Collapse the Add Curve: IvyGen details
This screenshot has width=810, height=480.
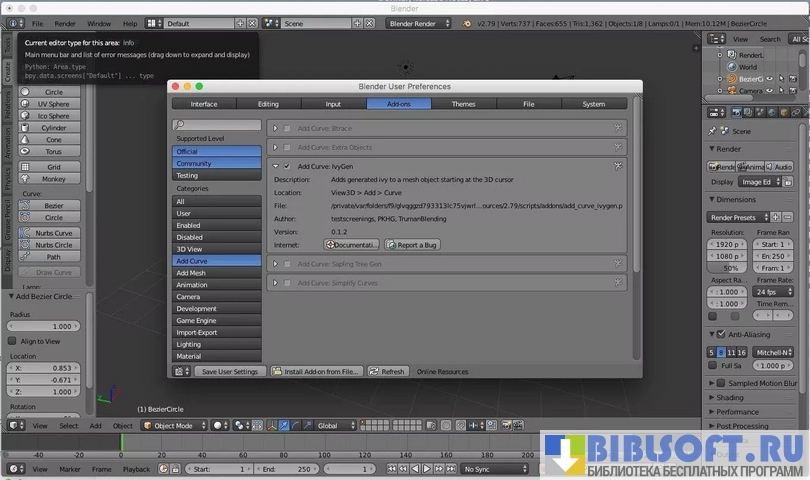tap(275, 166)
